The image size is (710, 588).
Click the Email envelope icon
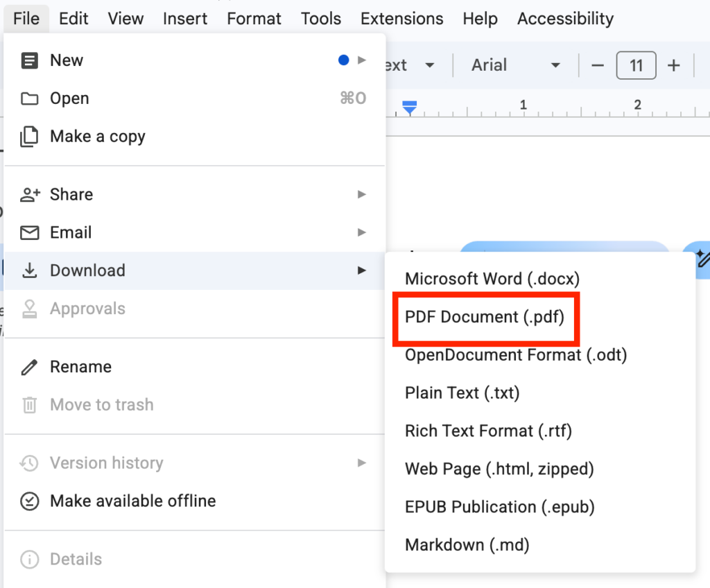pos(29,232)
